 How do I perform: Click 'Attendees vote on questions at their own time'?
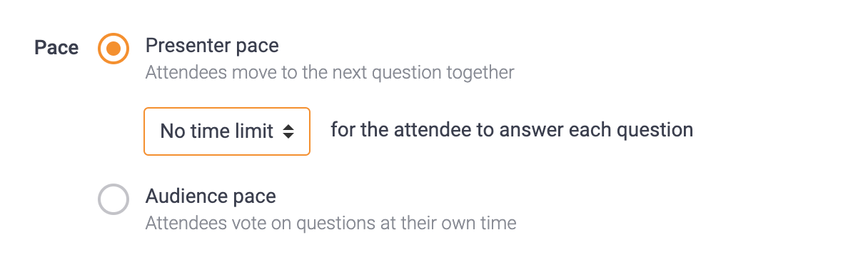click(330, 223)
